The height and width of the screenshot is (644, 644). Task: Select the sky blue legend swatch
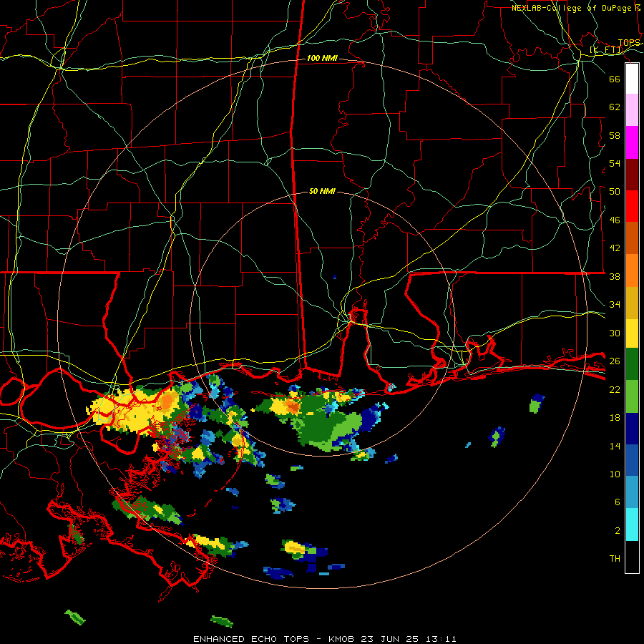tap(632, 492)
